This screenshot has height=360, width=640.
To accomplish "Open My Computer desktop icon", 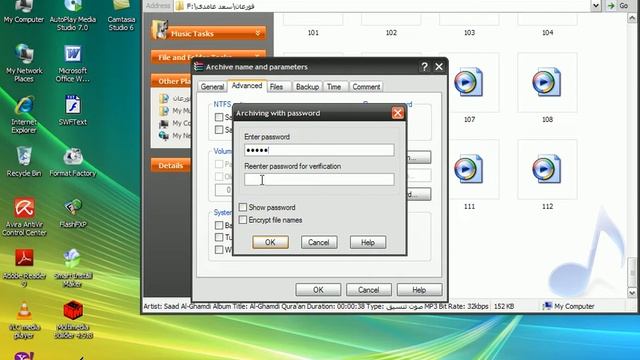I will click(24, 12).
